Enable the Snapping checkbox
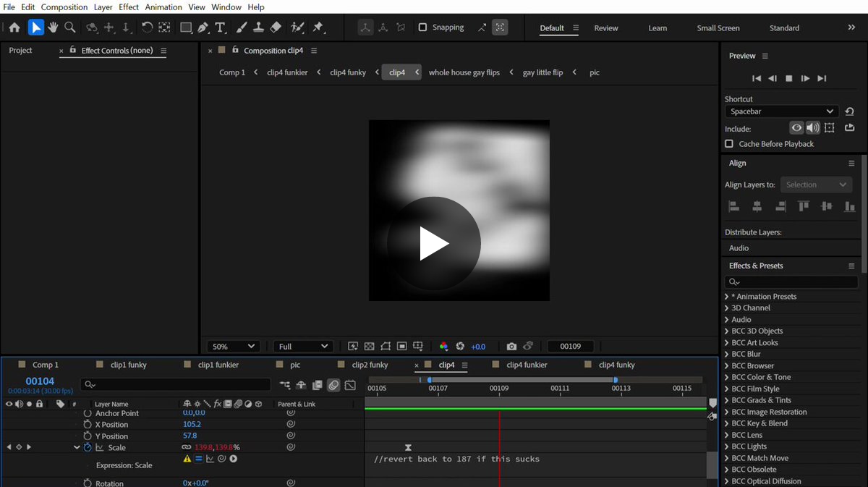Image resolution: width=868 pixels, height=487 pixels. (x=422, y=27)
